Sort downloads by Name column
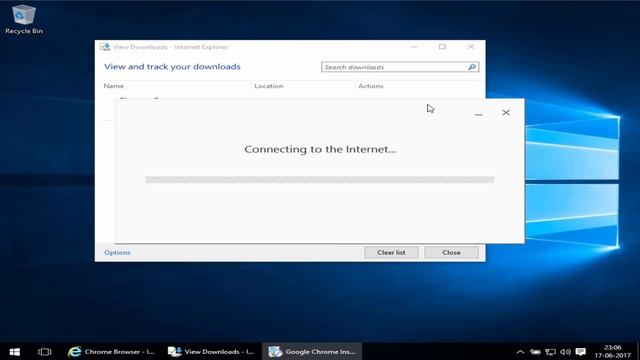The height and width of the screenshot is (360, 640). [113, 86]
